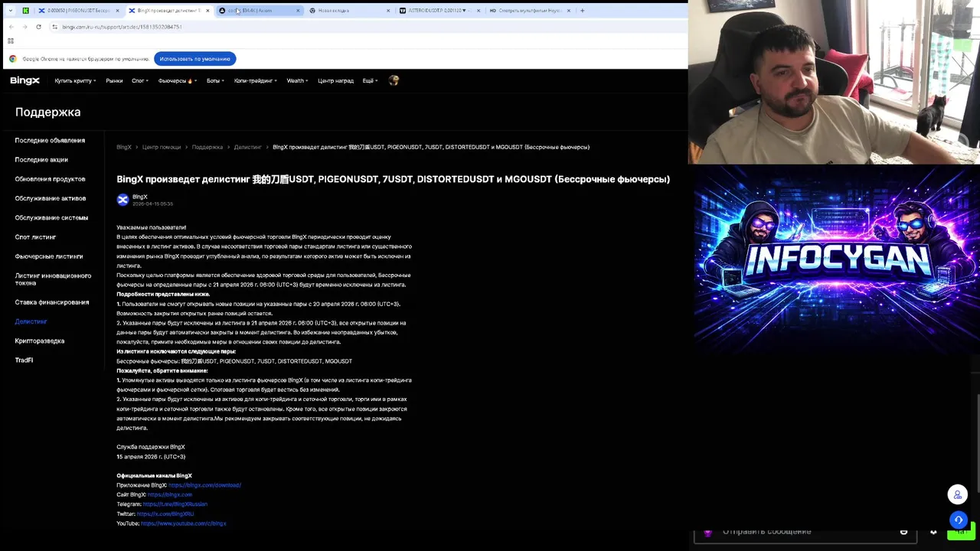Open the YouTube BingX channel link

(x=184, y=523)
